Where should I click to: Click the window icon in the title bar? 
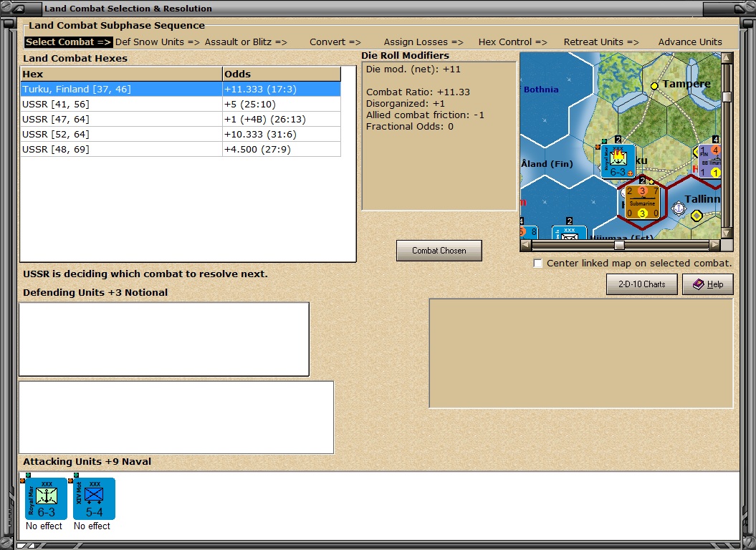(x=19, y=8)
